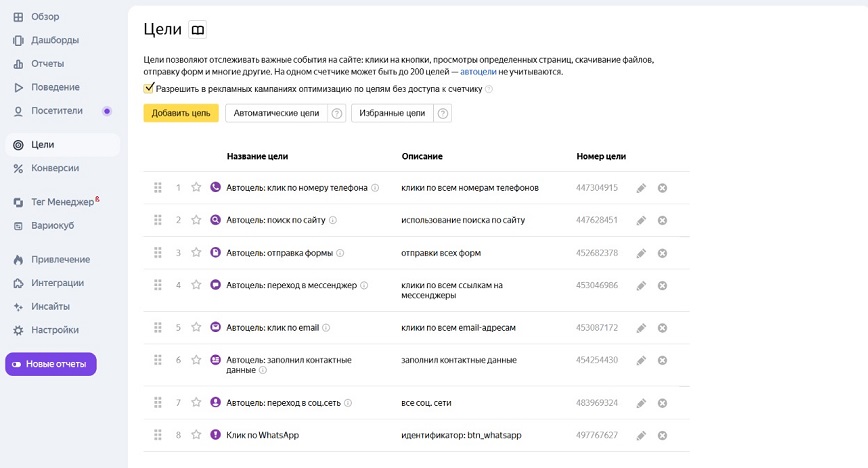Delete the Клик по WhatsApp goal
Viewport: 868px width, 468px height.
(662, 436)
